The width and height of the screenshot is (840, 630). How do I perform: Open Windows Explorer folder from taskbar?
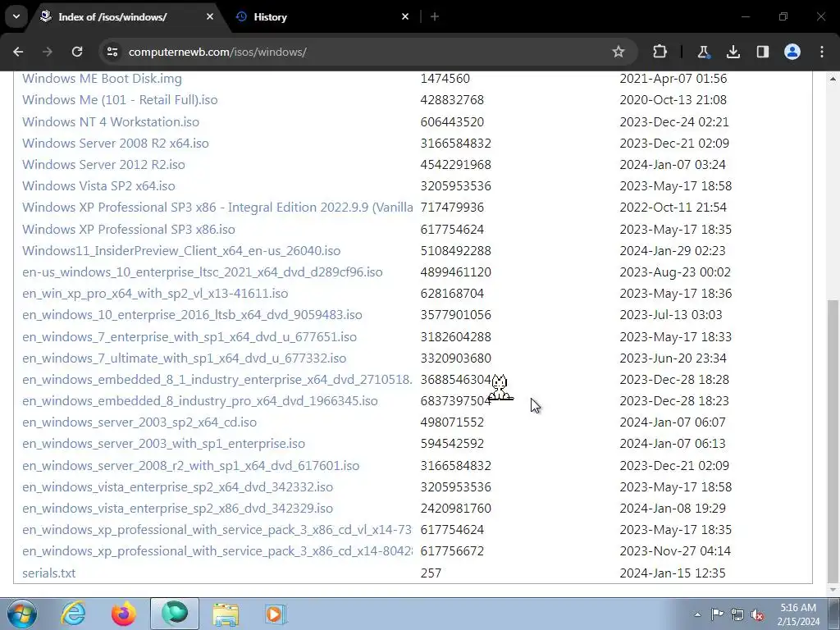coord(226,614)
